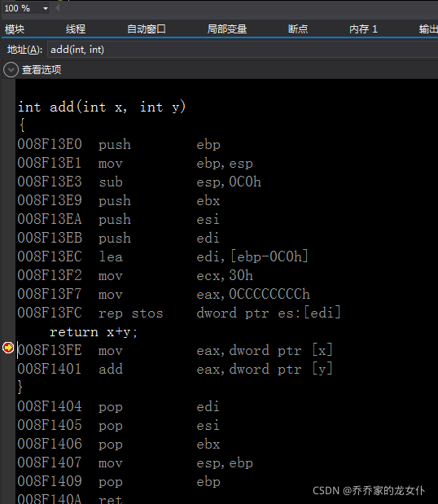The height and width of the screenshot is (504, 438).
Task: Click the int add(int x, int y) line
Action: coord(102,107)
